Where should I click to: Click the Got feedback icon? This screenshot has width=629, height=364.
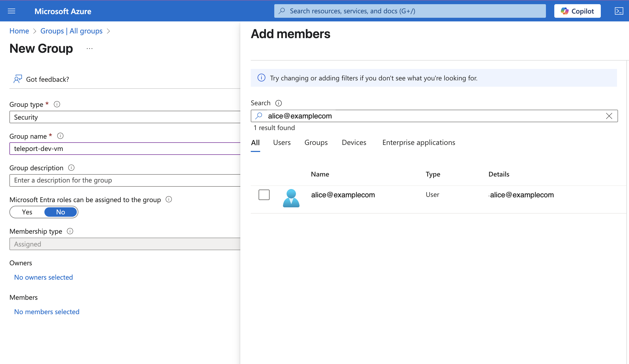pyautogui.click(x=17, y=79)
